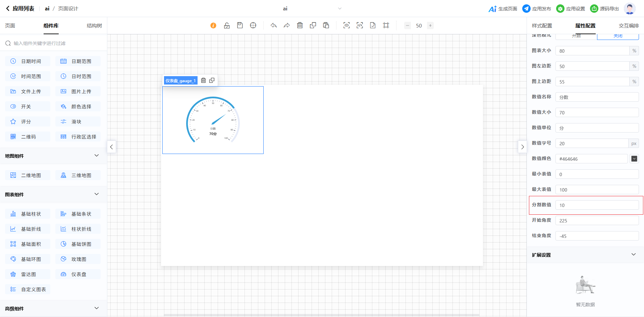Switch to the 结构树 tab

pos(94,26)
